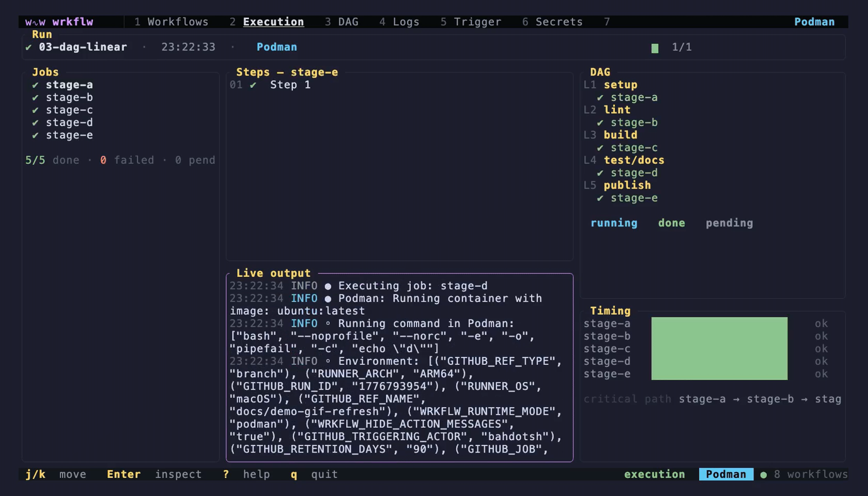Click the Podman badge in the status bar
The width and height of the screenshot is (868, 496).
(726, 474)
